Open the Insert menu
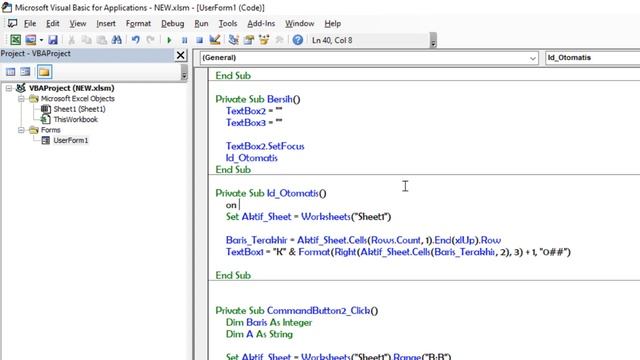This screenshot has height=360, width=640. (106, 24)
